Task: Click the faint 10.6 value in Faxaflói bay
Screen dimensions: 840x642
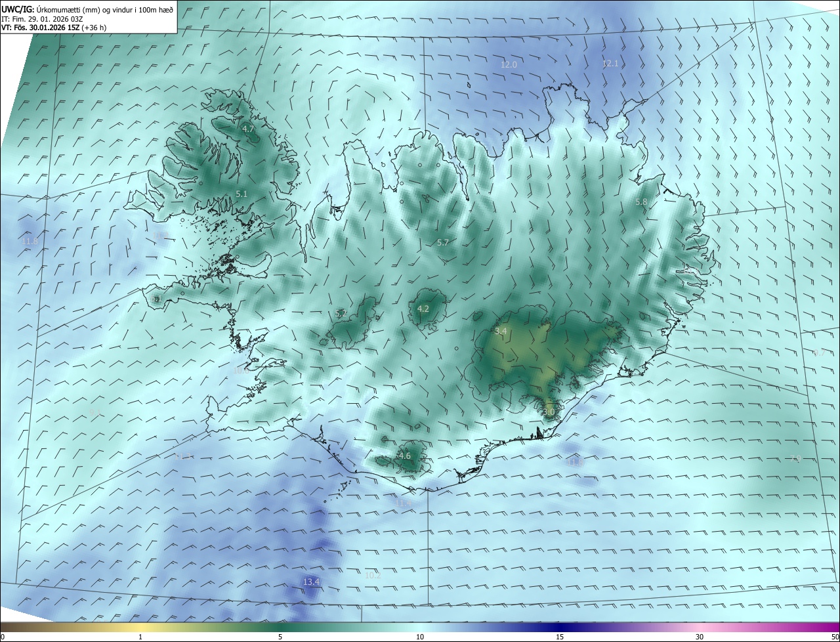Action: click(241, 370)
